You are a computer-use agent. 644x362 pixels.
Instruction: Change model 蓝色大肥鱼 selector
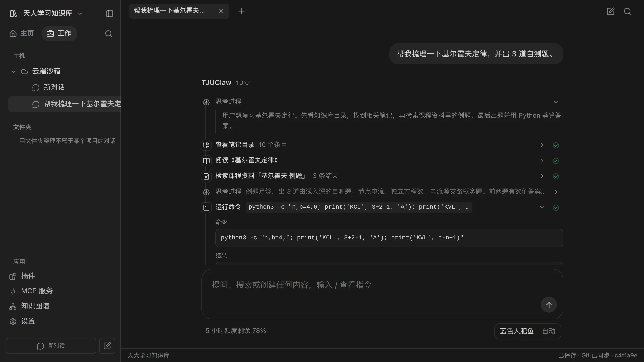pos(516,331)
